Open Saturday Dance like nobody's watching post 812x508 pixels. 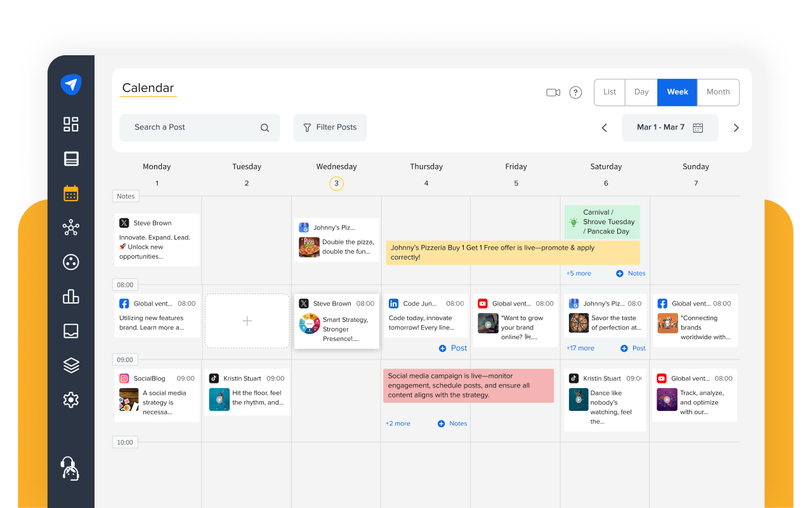pos(605,400)
